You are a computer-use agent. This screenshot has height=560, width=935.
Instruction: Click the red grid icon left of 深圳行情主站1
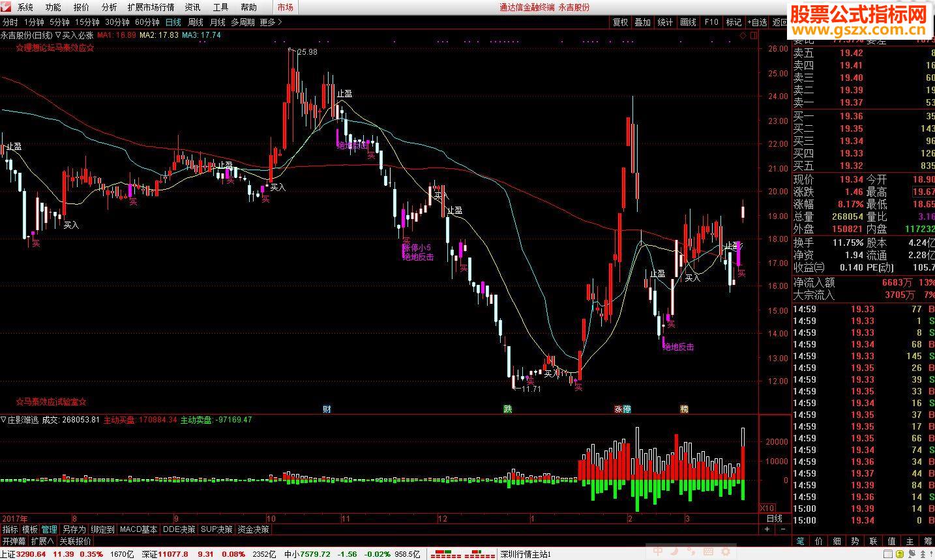(481, 554)
